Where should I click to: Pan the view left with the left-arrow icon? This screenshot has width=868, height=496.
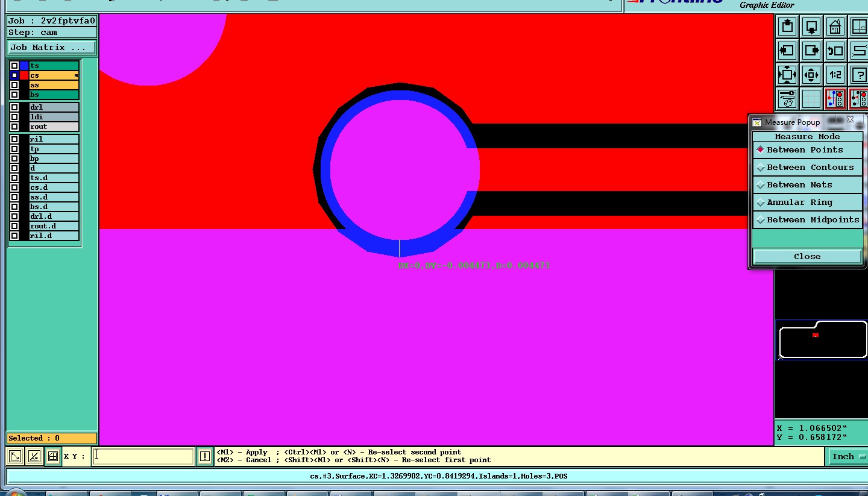(x=787, y=51)
